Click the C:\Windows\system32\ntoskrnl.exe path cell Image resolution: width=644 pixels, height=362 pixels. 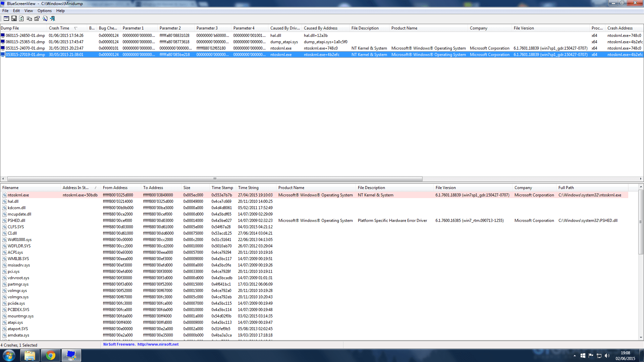590,195
